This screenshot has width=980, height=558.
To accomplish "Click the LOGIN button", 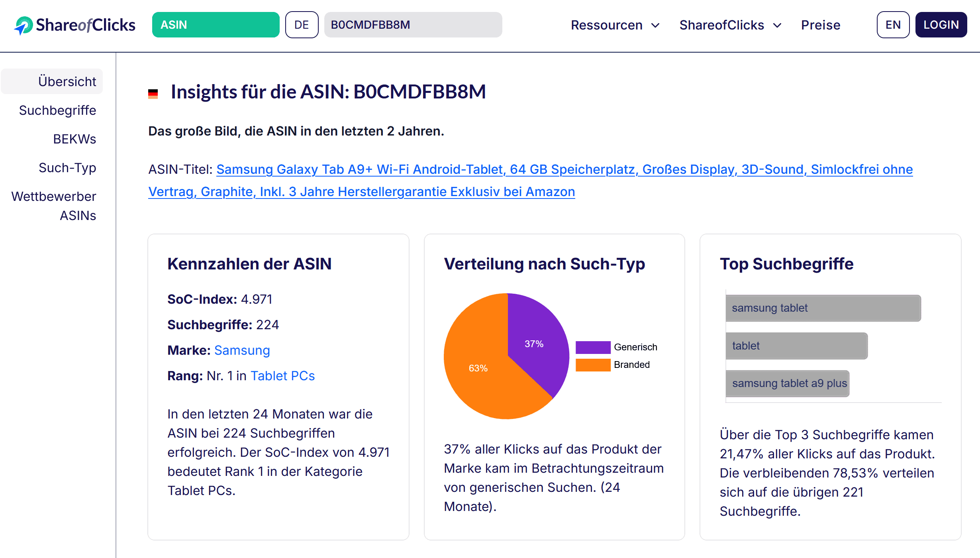I will point(941,25).
